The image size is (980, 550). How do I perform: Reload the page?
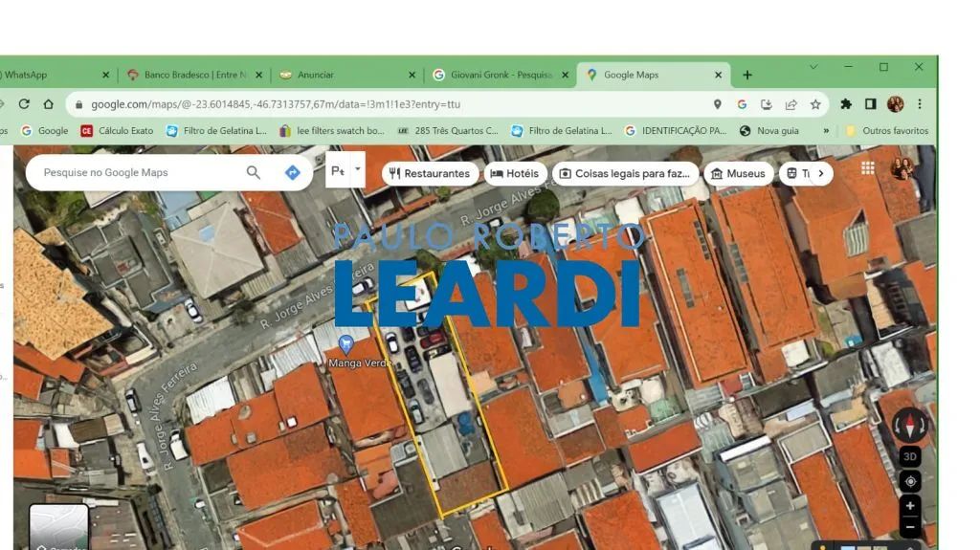(24, 104)
